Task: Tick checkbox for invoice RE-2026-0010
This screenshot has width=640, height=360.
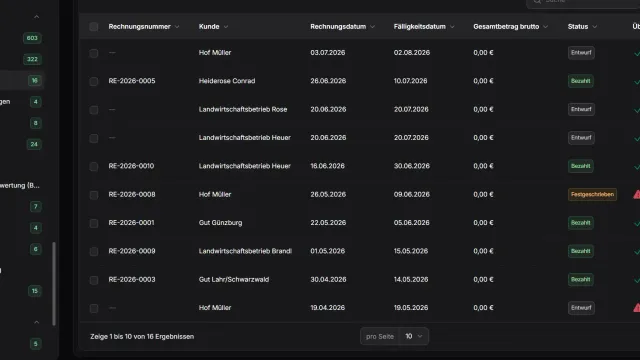Action: [x=93, y=167]
